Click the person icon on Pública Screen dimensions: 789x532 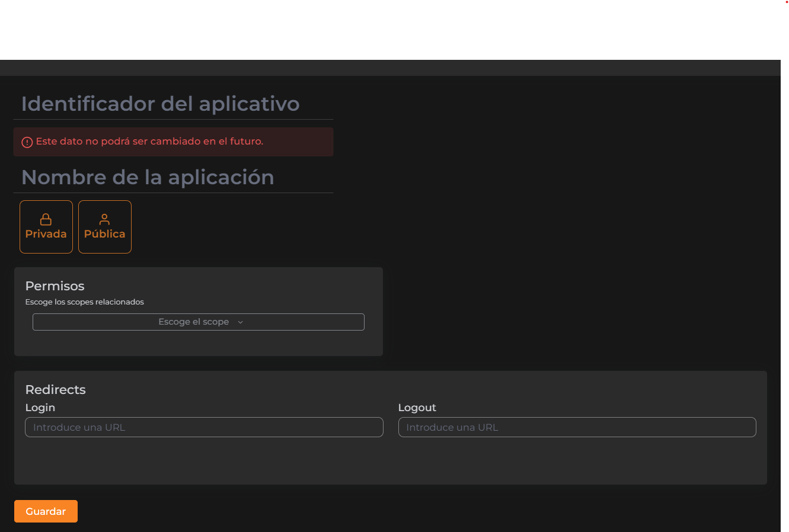pos(104,220)
